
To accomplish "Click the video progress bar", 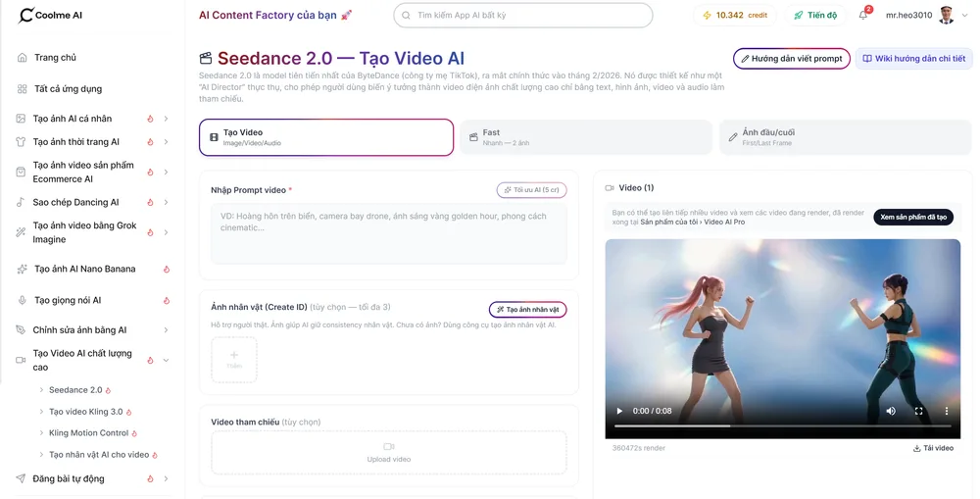I will coord(782,425).
